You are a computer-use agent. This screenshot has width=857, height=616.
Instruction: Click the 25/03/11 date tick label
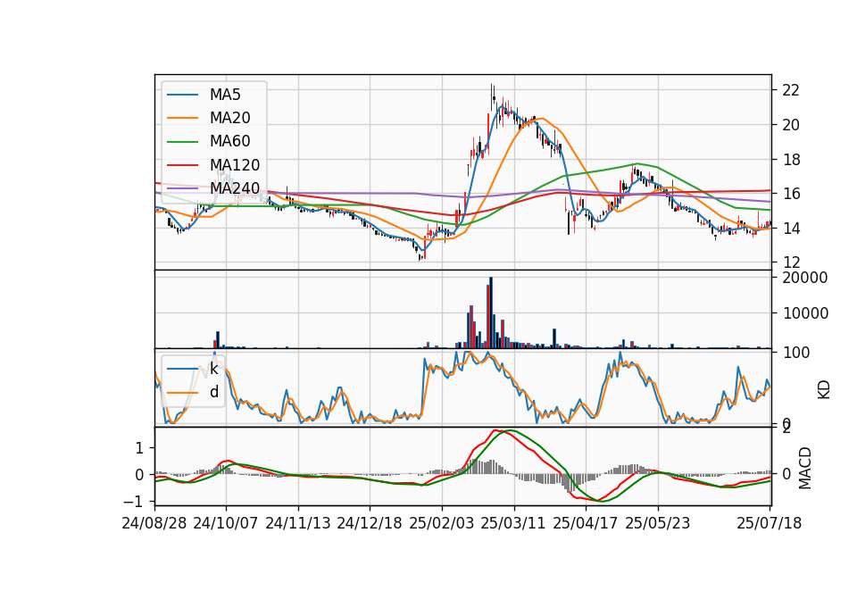point(513,523)
